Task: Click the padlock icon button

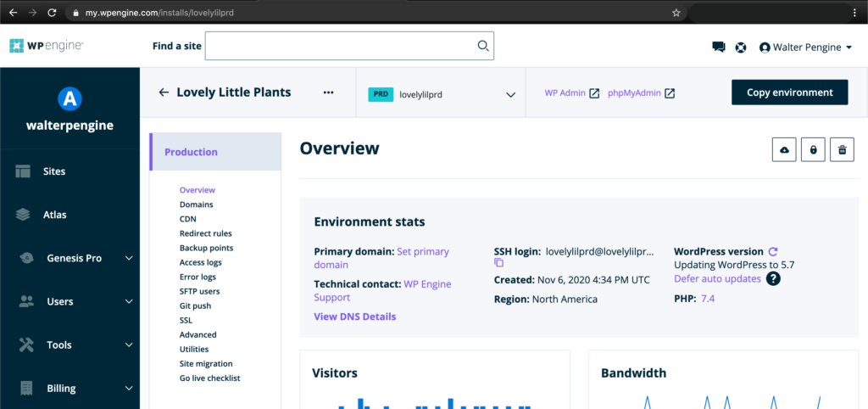Action: pos(813,149)
